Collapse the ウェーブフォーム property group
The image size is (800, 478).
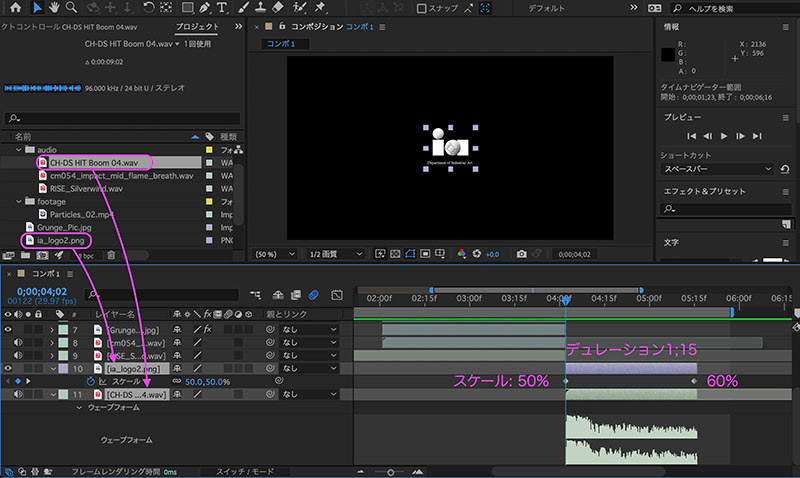[79, 408]
